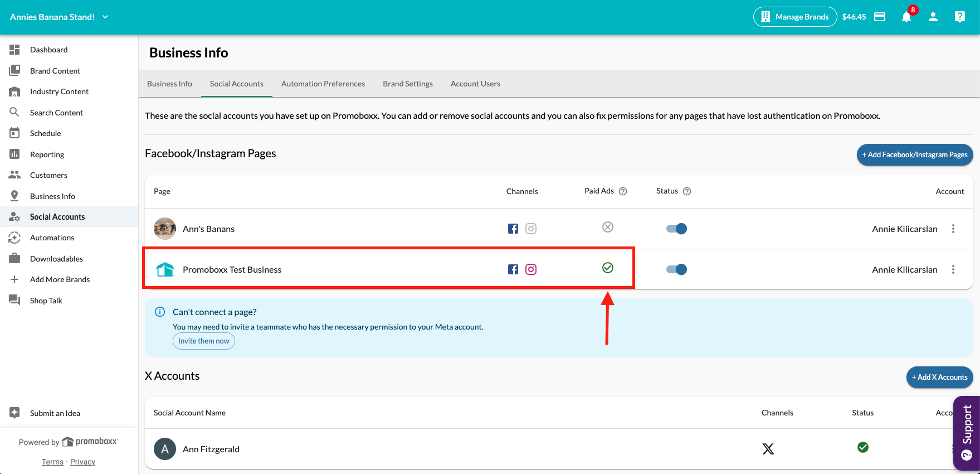Toggle status switch for Promoboxx Test Business
The image size is (980, 474).
tap(676, 269)
